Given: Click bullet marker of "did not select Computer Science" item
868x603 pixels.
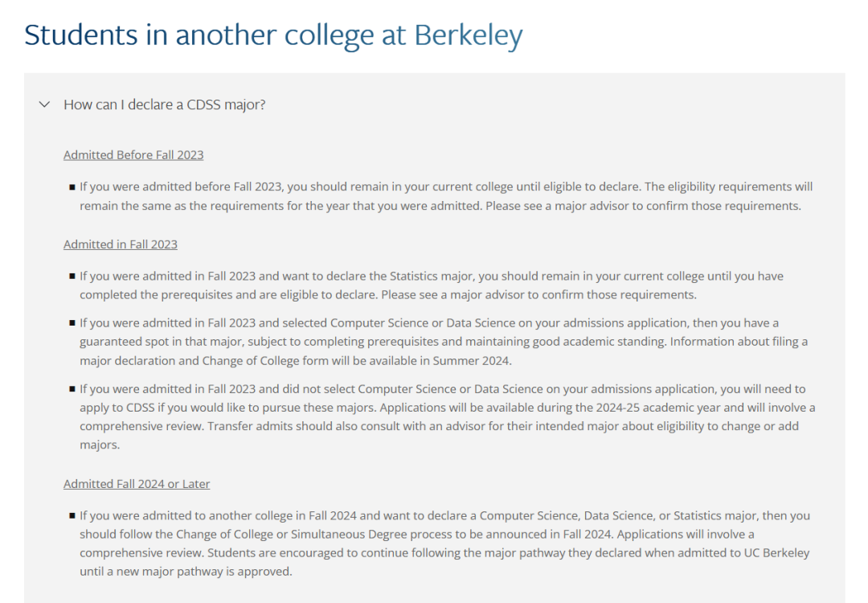Looking at the screenshot, I should pos(72,389).
